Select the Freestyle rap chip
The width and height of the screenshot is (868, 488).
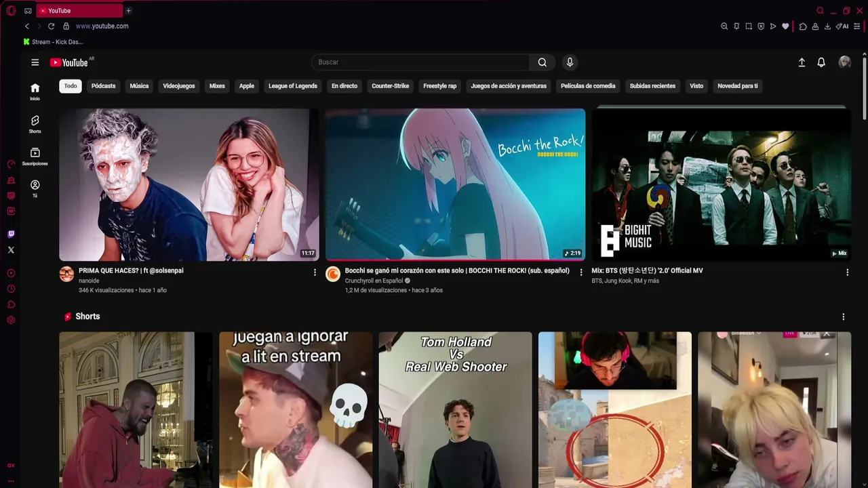click(440, 86)
